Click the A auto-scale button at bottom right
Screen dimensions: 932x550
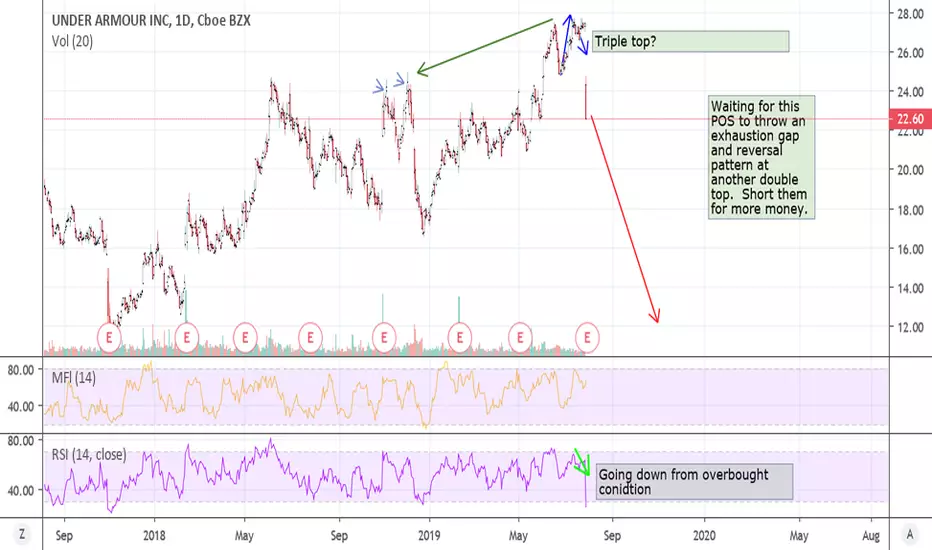click(x=909, y=534)
